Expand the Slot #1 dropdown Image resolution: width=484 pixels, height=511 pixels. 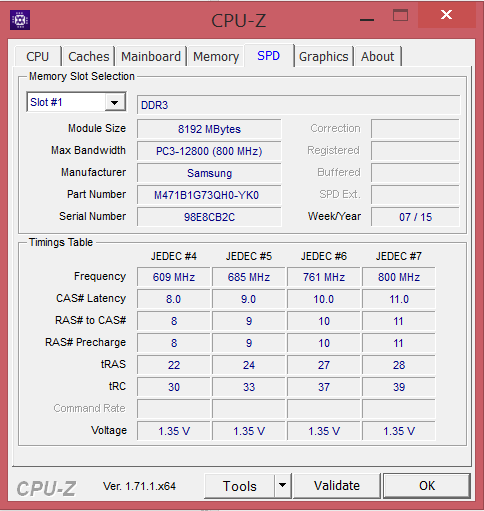115,102
